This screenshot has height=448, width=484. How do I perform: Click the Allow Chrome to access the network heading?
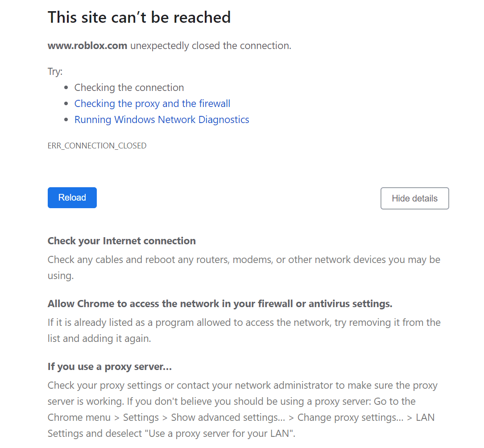pyautogui.click(x=219, y=304)
